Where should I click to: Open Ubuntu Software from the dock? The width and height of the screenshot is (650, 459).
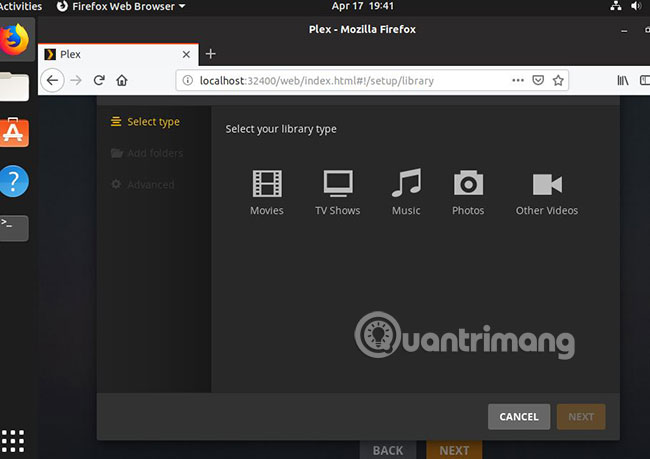coord(15,133)
